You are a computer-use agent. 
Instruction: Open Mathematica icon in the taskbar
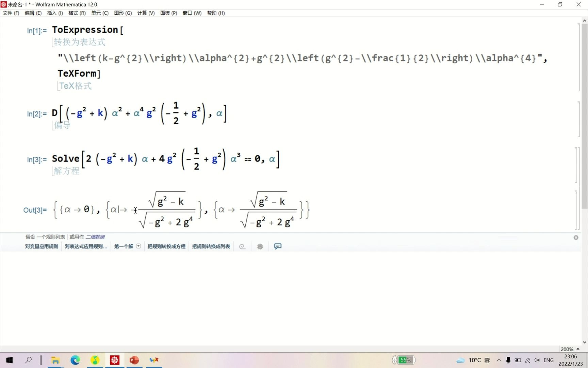[115, 360]
